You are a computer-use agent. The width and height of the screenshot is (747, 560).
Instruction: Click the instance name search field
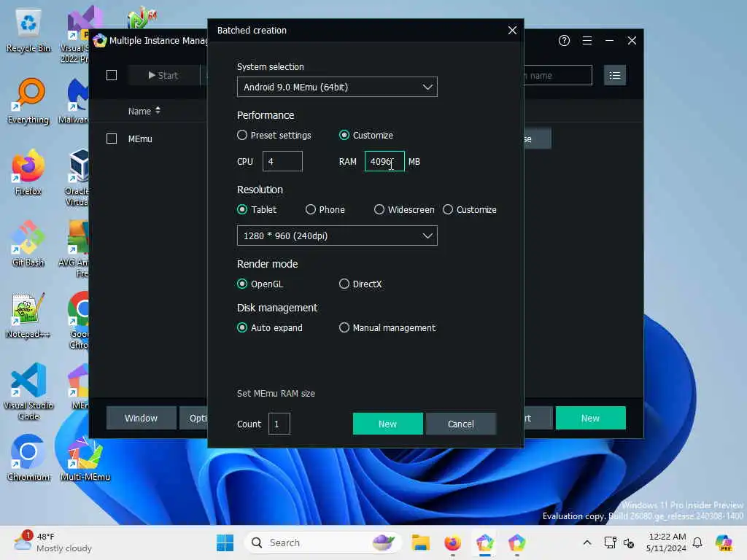pyautogui.click(x=557, y=75)
